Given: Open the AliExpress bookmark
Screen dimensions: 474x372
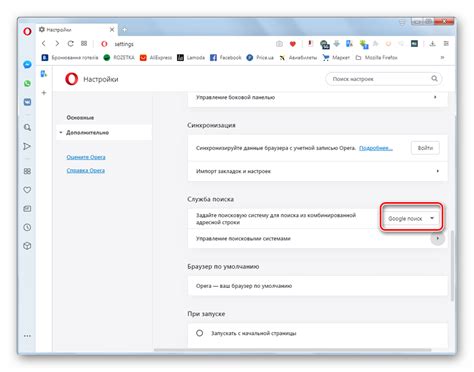Looking at the screenshot, I should click(156, 58).
